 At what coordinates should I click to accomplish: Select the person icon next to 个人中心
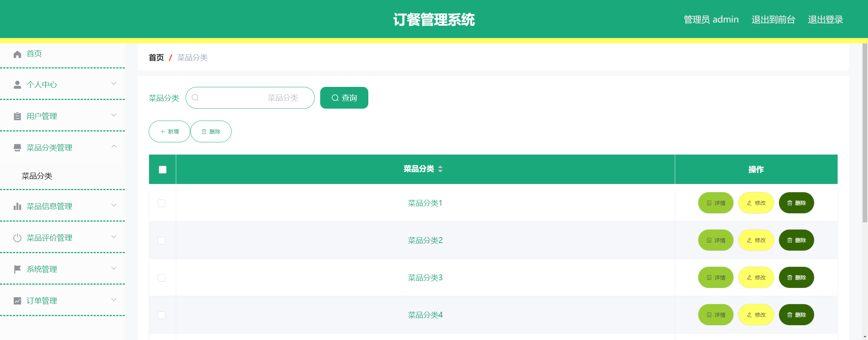(x=17, y=84)
